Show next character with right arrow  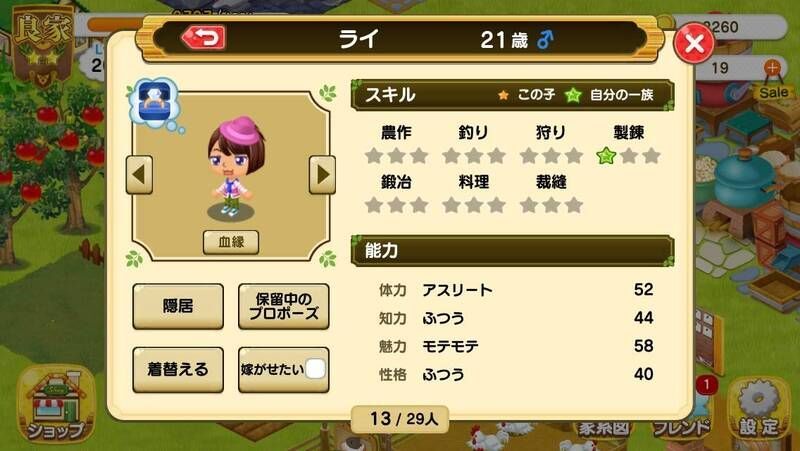322,175
